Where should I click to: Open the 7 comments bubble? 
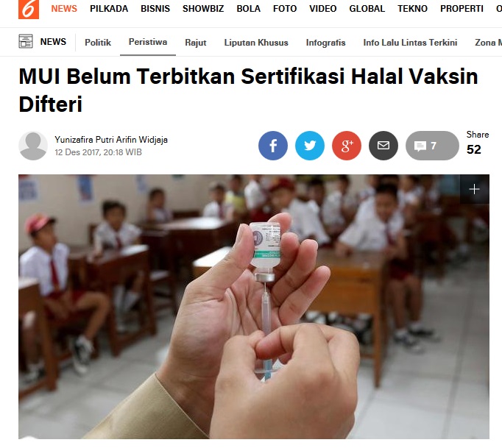coord(432,146)
